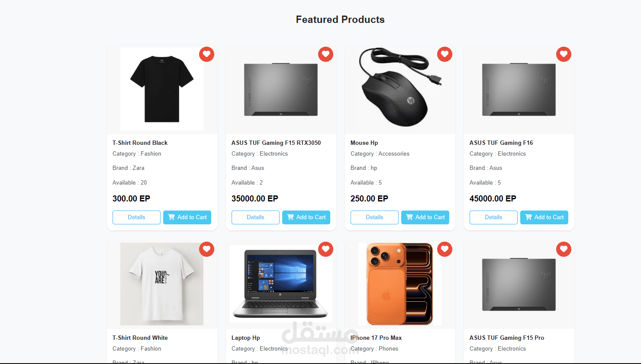This screenshot has height=364, width=641.
Task: Add T-Shirt Round Black to cart
Action: point(187,217)
